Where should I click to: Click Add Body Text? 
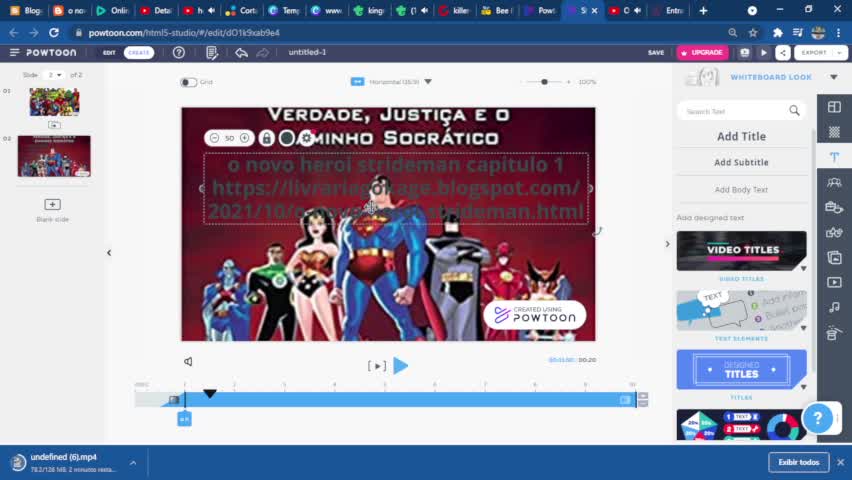click(741, 190)
